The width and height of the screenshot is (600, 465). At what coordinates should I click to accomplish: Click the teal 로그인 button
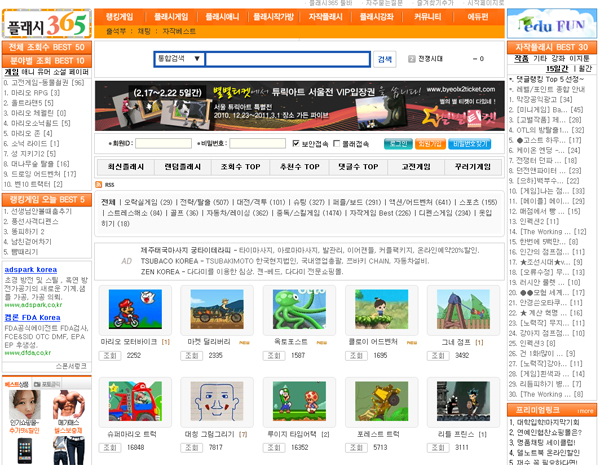pos(398,144)
